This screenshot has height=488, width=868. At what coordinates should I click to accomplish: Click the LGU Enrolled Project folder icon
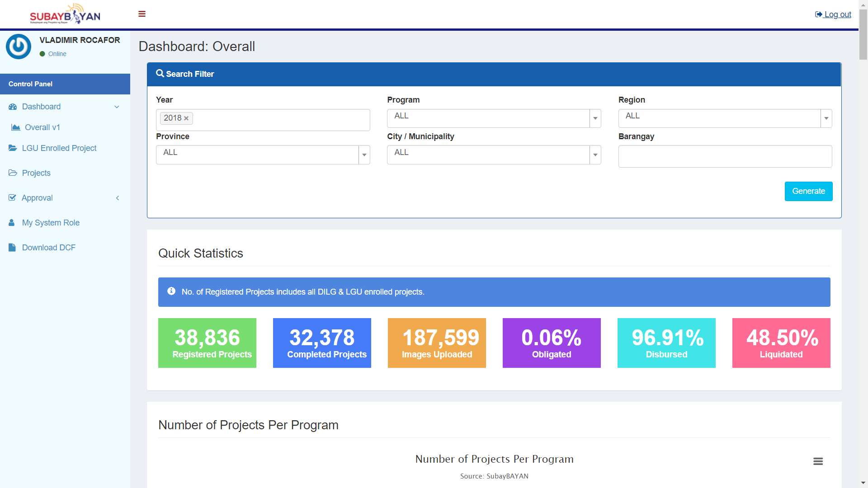click(13, 148)
